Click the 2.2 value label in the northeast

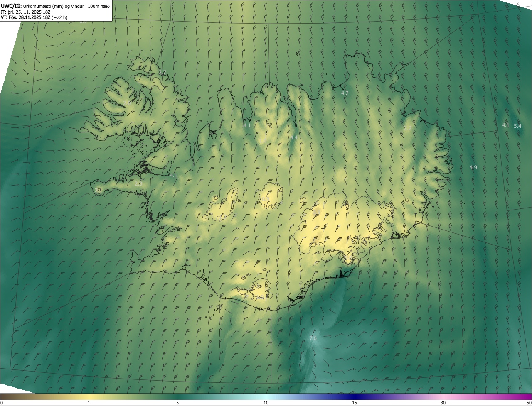(408, 128)
